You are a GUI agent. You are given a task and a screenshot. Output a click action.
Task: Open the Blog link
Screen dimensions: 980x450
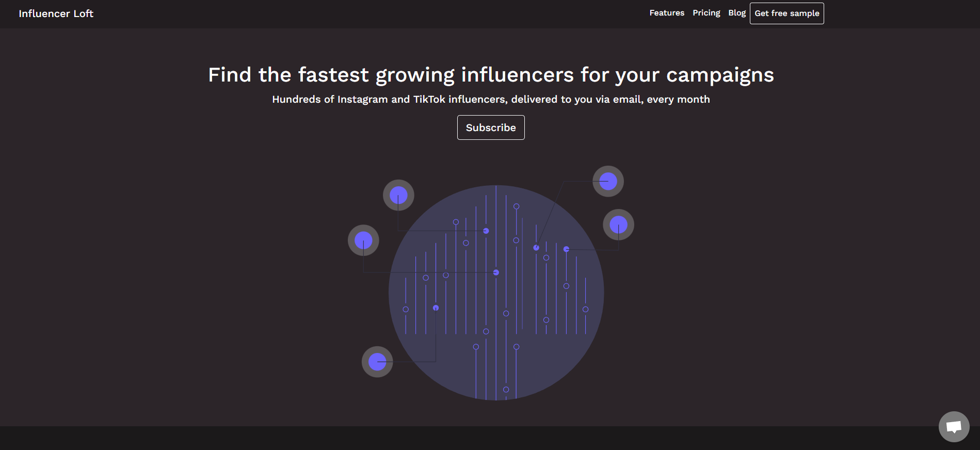click(x=737, y=13)
